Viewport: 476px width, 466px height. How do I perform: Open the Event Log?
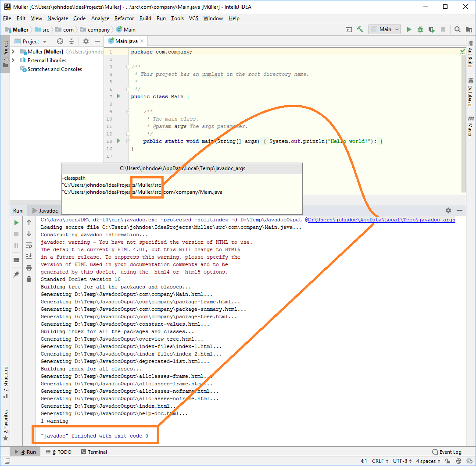[447, 452]
